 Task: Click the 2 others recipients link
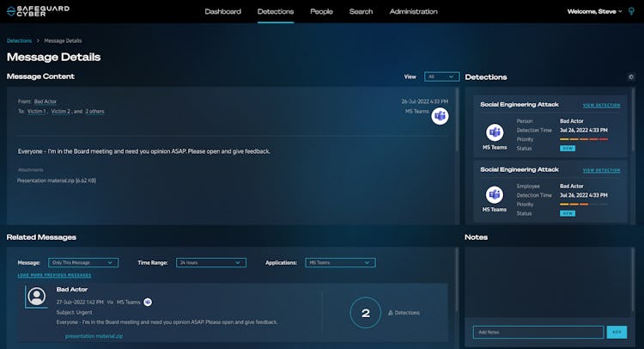point(94,112)
